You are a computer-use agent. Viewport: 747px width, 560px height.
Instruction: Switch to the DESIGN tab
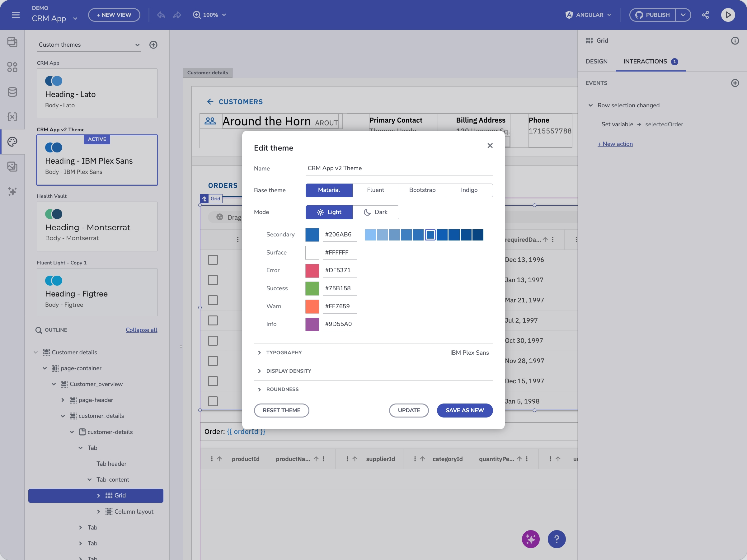tap(596, 61)
